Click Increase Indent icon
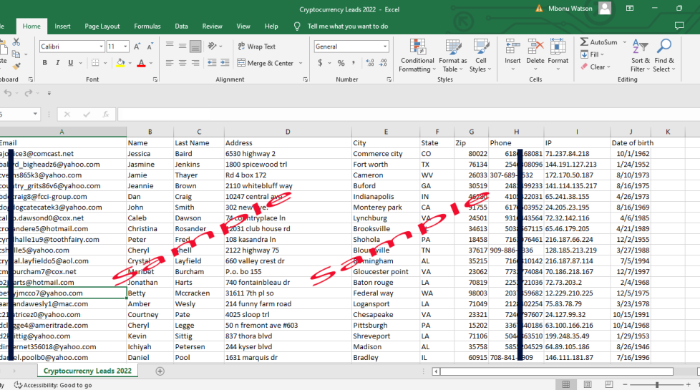Image resolution: width=700 pixels, height=390 pixels. click(225, 63)
